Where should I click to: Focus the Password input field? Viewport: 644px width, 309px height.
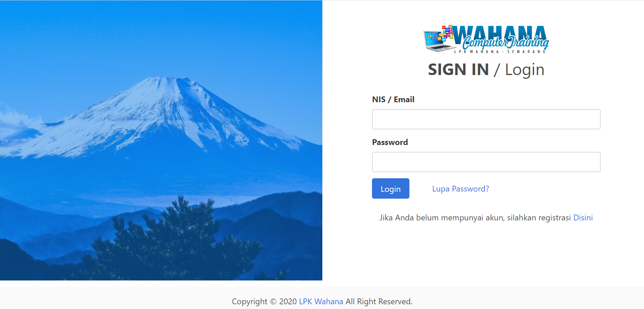(486, 162)
